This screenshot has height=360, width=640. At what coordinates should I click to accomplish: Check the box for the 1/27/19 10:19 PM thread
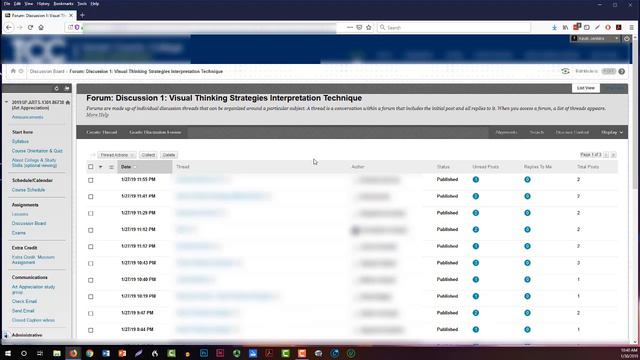tap(91, 297)
